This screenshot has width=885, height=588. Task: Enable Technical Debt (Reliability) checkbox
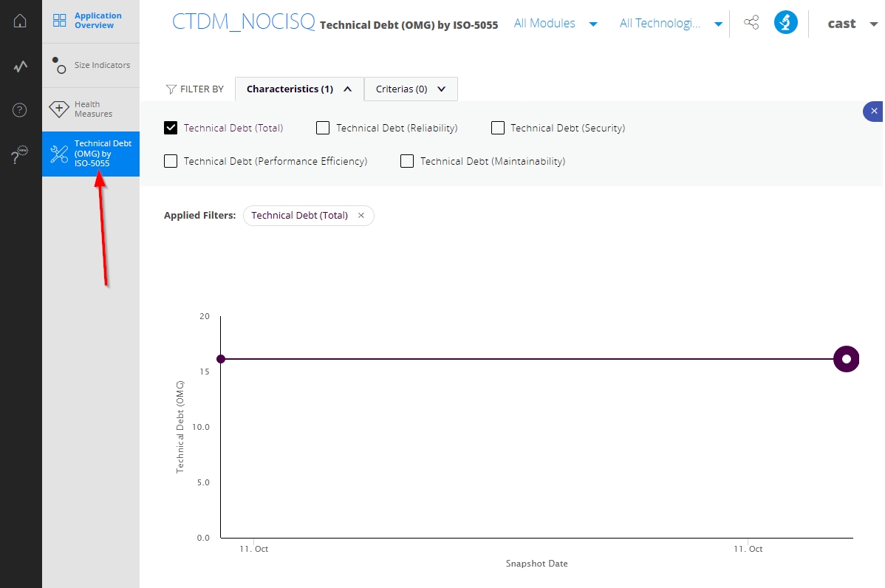[323, 128]
